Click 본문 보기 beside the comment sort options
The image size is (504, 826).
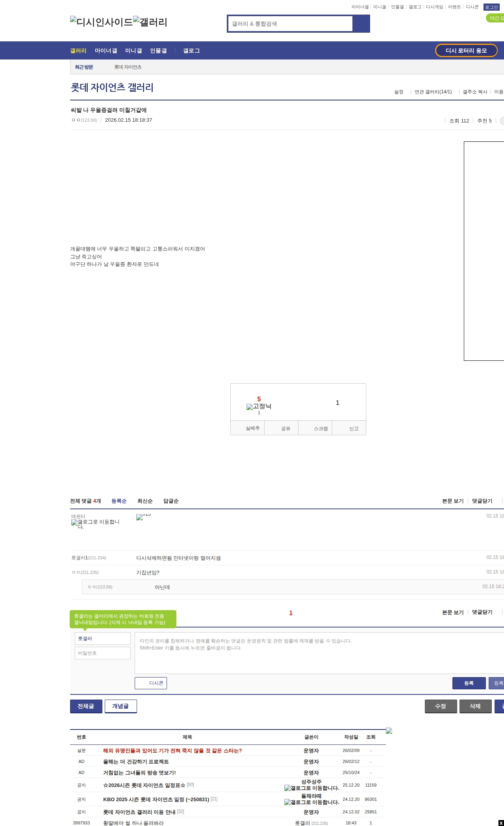453,501
